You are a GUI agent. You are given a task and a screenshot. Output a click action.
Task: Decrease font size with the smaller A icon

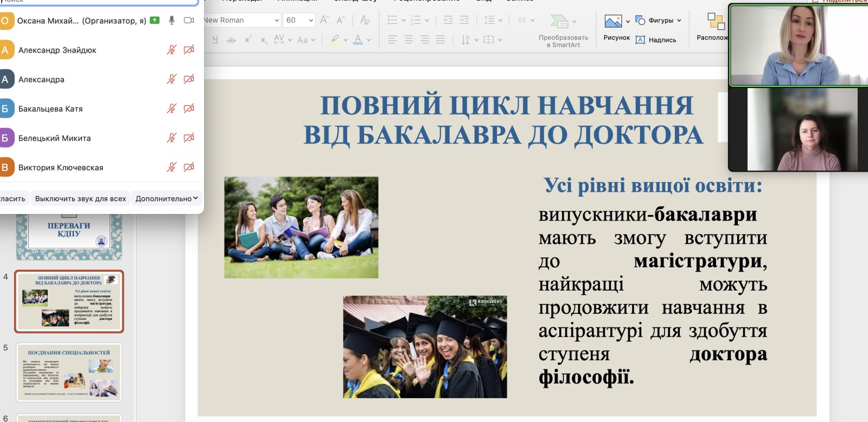point(341,20)
